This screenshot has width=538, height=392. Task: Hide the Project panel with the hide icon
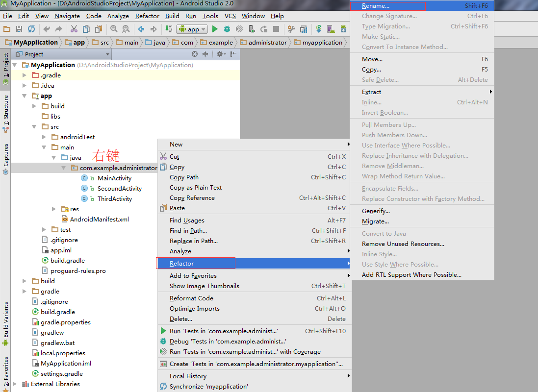pos(233,54)
